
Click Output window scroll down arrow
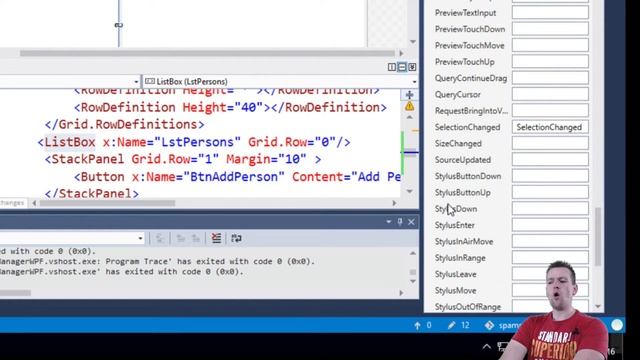413,281
